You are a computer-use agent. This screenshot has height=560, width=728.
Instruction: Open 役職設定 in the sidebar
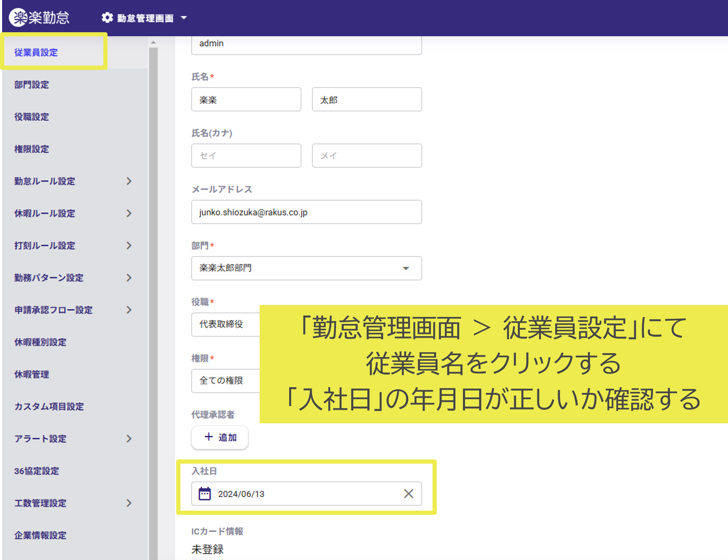tap(32, 117)
